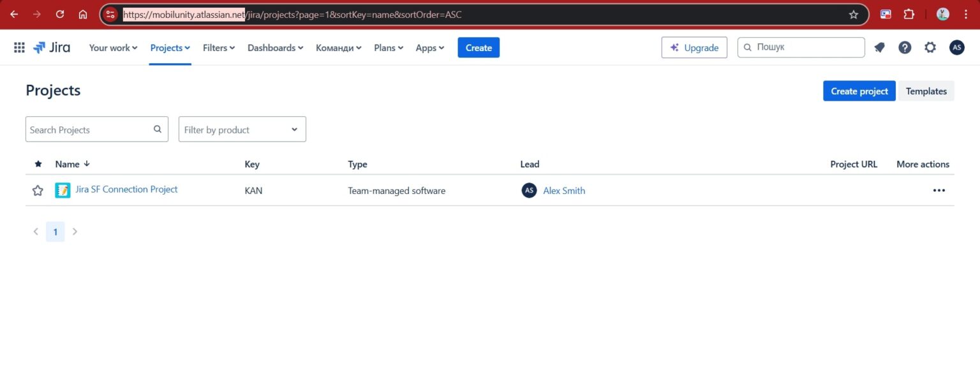Expand the Apps navigation dropdown
The width and height of the screenshot is (980, 370).
point(429,47)
